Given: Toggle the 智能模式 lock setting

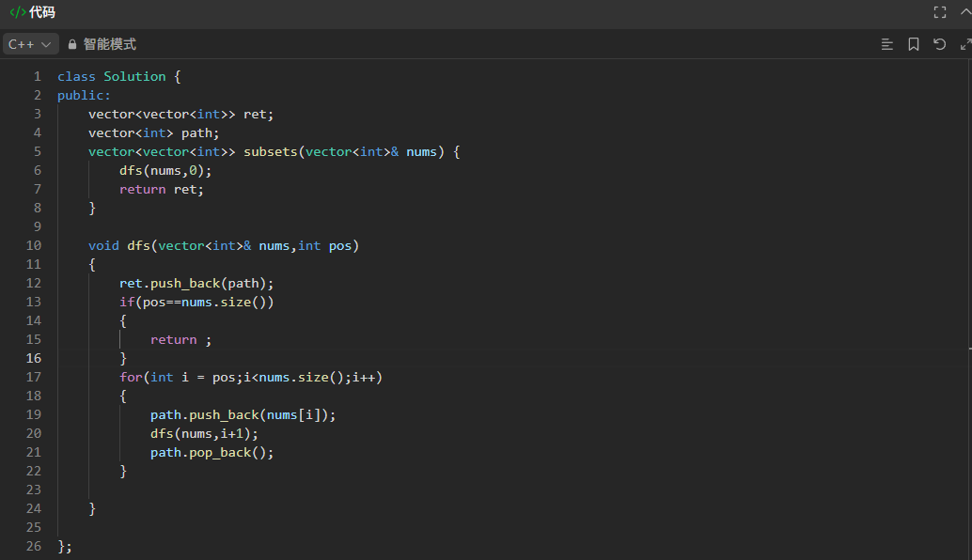Looking at the screenshot, I should [x=102, y=44].
